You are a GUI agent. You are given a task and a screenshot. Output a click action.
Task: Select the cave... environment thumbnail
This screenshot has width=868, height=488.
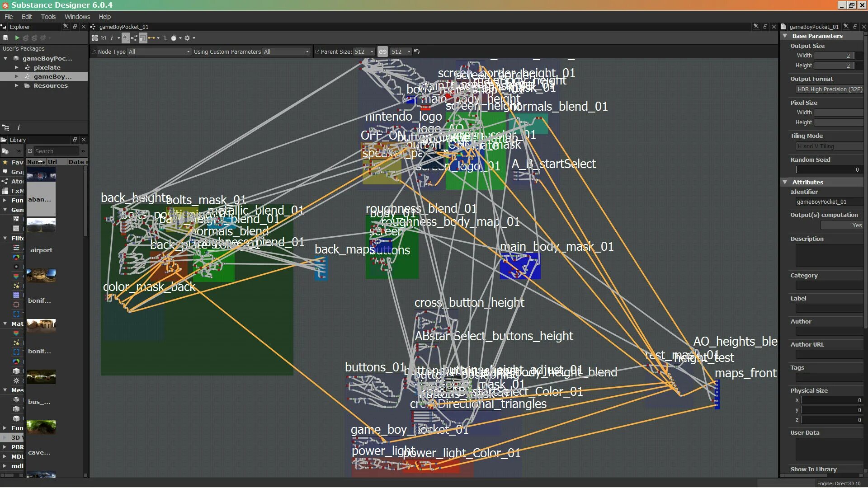(x=41, y=427)
